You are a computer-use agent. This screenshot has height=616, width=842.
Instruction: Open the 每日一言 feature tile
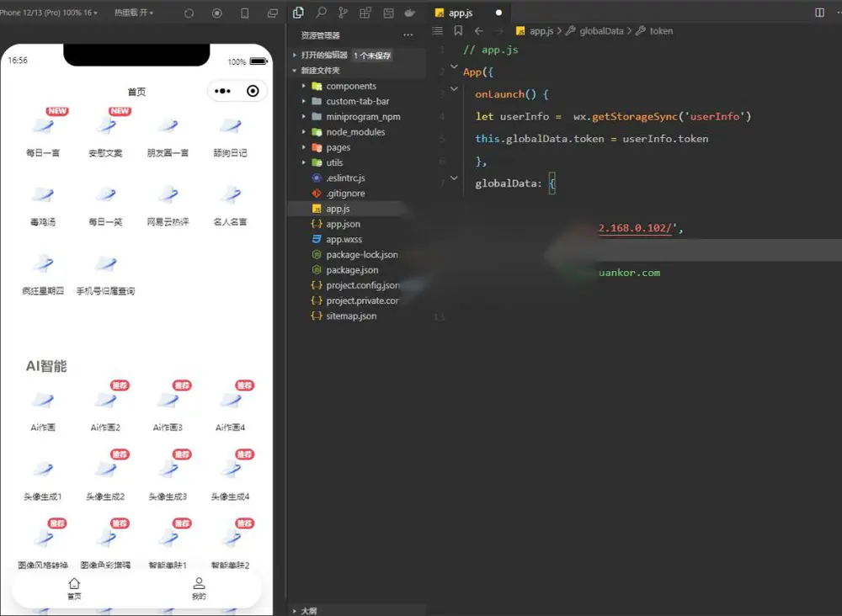coord(43,134)
